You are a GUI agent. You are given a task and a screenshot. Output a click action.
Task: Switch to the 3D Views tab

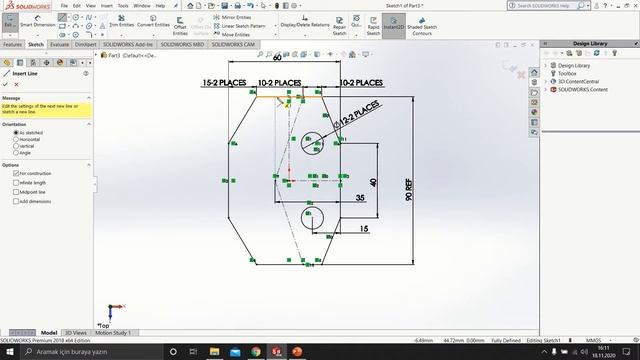pyautogui.click(x=76, y=333)
